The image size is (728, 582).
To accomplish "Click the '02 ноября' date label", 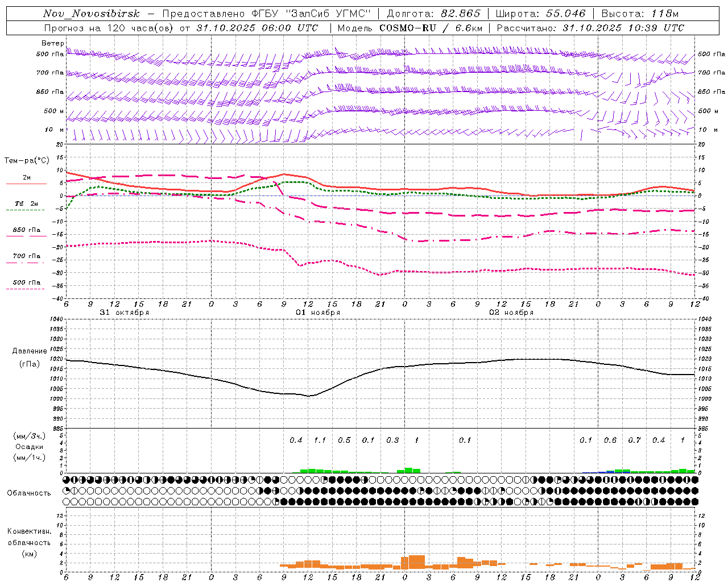I will 511,313.
